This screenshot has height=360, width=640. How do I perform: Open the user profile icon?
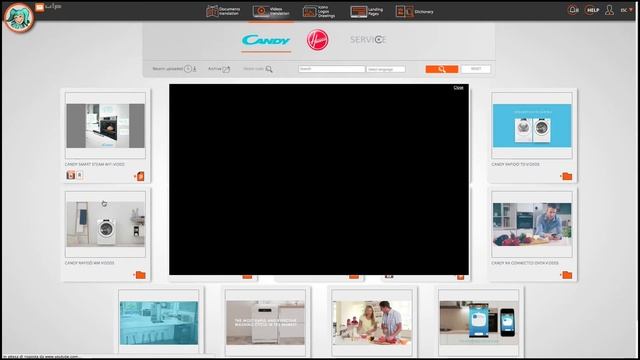(x=609, y=10)
